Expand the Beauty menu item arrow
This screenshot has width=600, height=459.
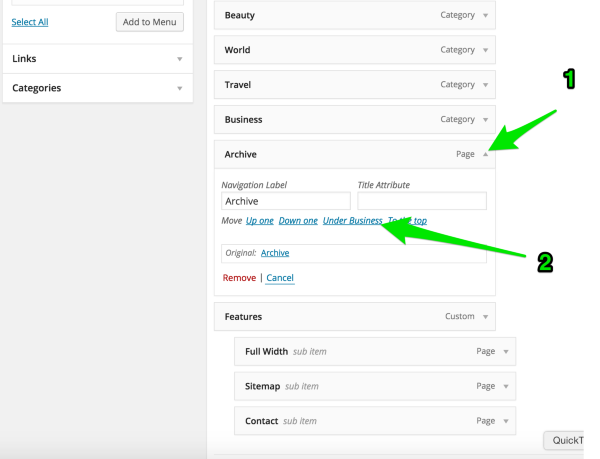[x=485, y=16]
